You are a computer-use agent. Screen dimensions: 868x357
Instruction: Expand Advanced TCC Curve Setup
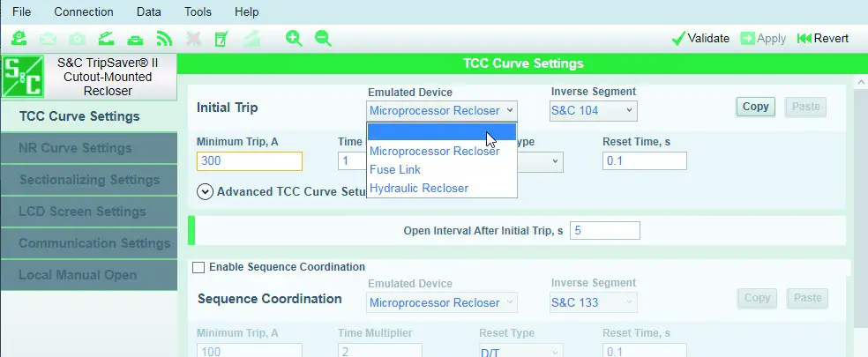[205, 192]
